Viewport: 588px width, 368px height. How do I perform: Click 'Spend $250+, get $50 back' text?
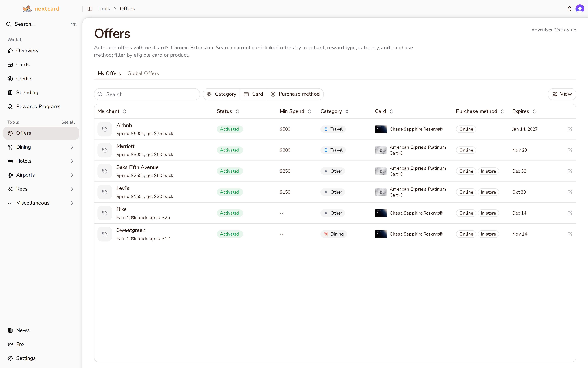145,175
